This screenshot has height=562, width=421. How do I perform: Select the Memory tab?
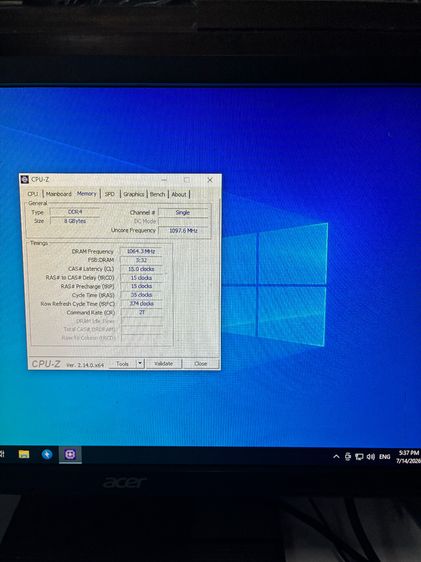tap(87, 194)
